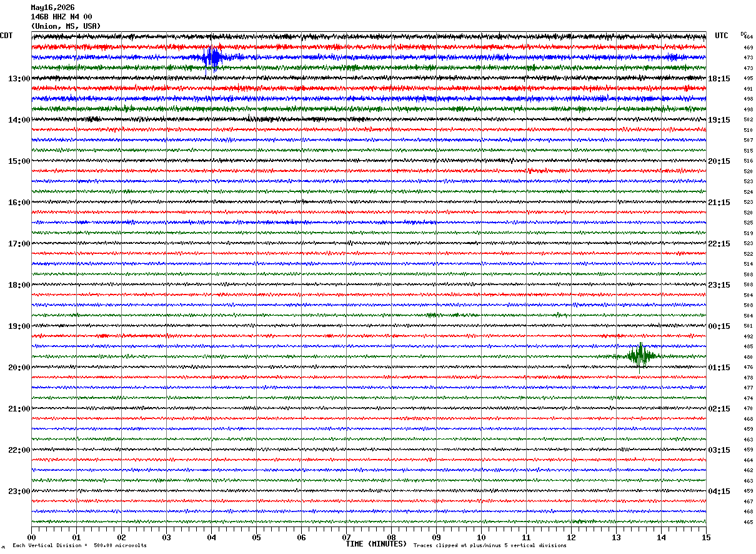Click the May16,2026 date header

52,8
